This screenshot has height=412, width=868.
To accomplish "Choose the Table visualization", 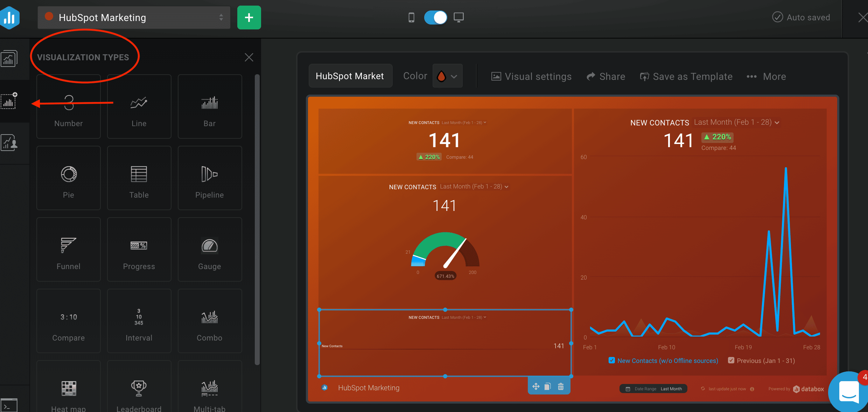I will point(139,178).
